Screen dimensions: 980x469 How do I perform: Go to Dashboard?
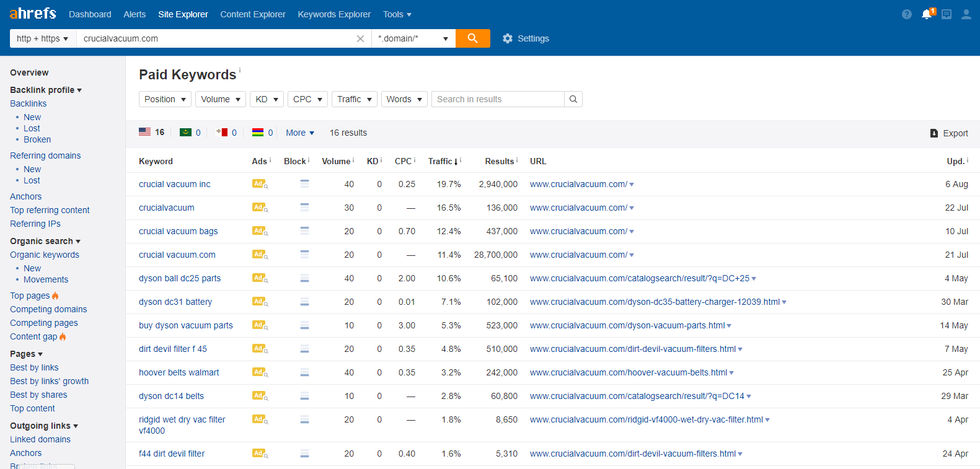coord(90,14)
